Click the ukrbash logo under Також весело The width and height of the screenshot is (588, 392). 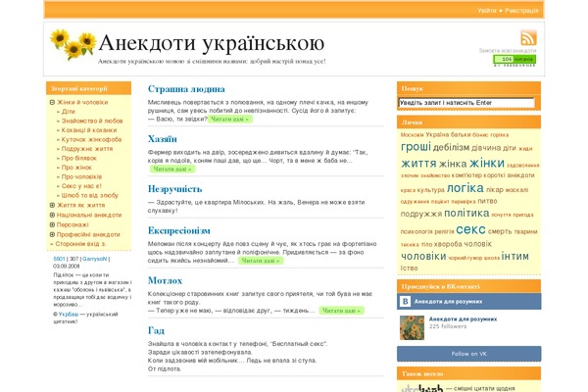pos(422,389)
